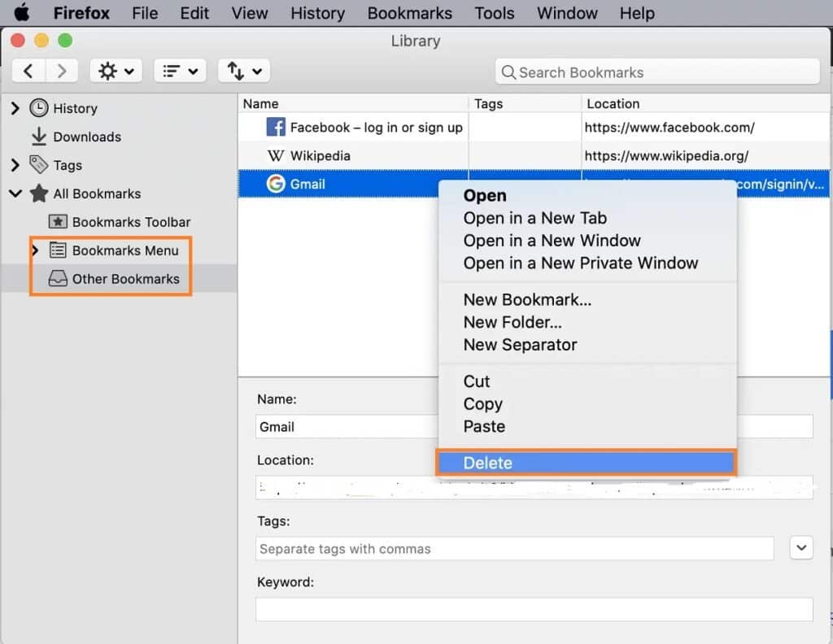Click the Other Bookmarks tray icon
Image resolution: width=833 pixels, height=644 pixels.
click(58, 279)
